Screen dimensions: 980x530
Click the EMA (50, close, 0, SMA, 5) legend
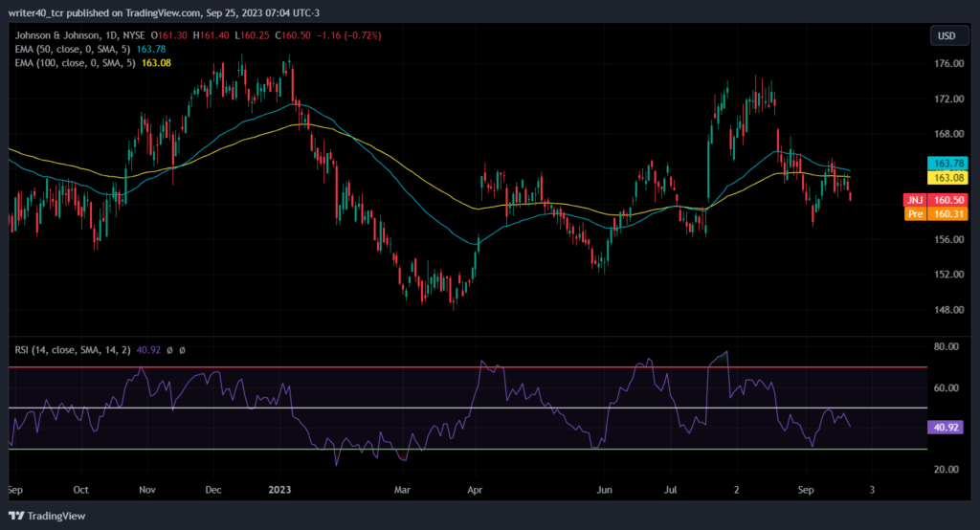point(73,49)
